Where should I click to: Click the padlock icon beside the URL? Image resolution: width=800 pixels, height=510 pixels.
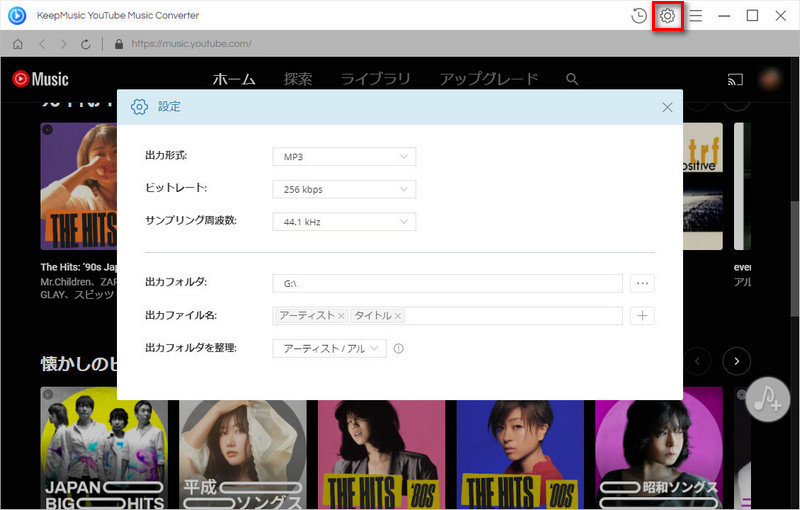(119, 44)
